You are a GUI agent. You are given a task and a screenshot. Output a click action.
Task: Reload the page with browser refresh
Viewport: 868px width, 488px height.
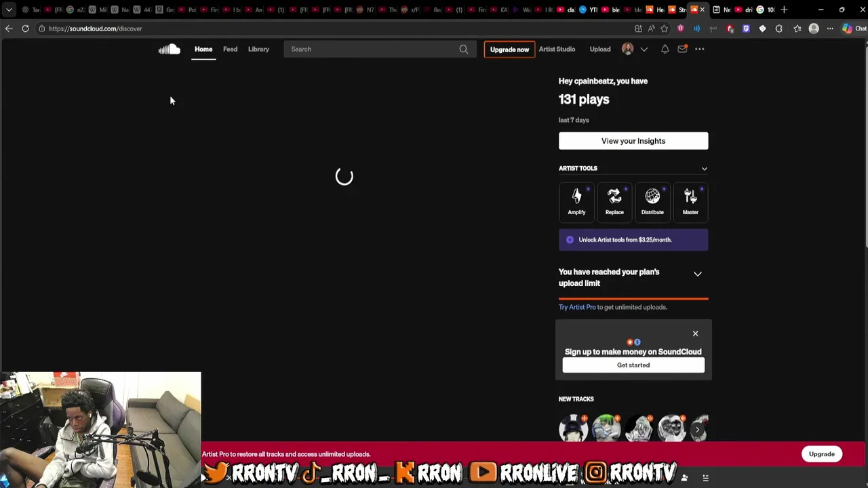point(25,28)
